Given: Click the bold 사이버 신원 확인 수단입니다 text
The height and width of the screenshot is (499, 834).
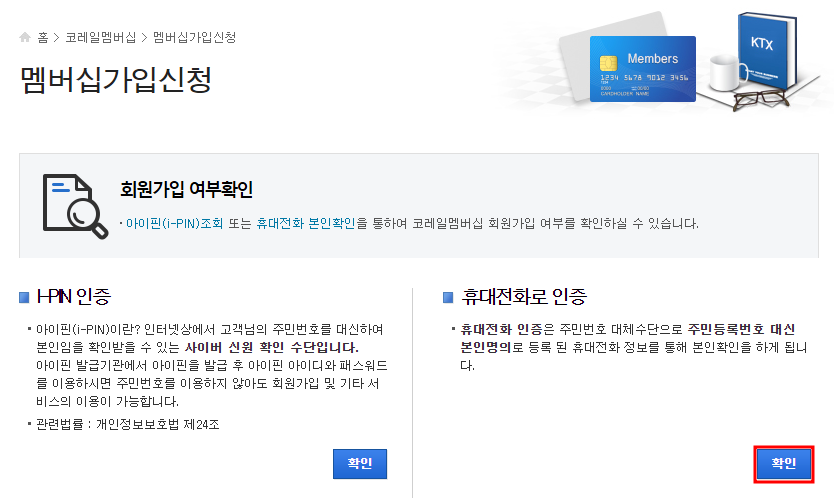Looking at the screenshot, I should tap(272, 347).
